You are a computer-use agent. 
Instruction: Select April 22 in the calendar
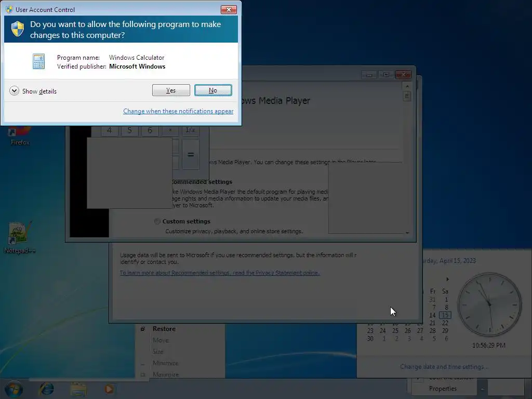pos(445,323)
